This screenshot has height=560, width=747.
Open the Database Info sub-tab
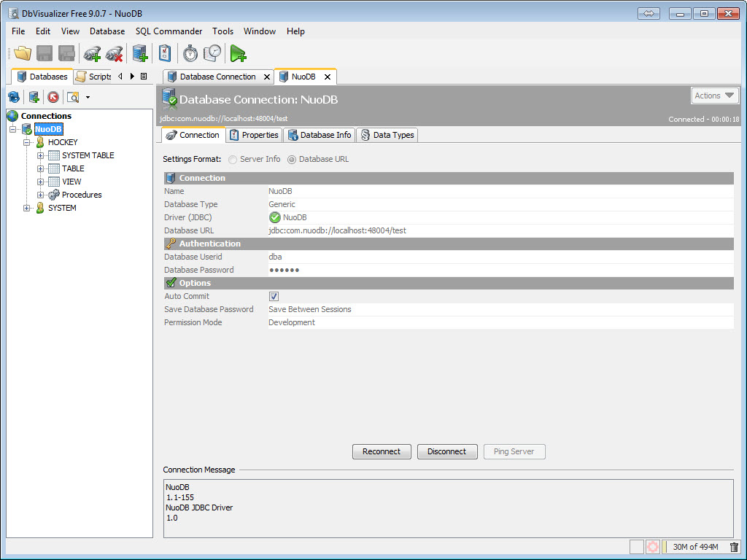click(x=320, y=135)
